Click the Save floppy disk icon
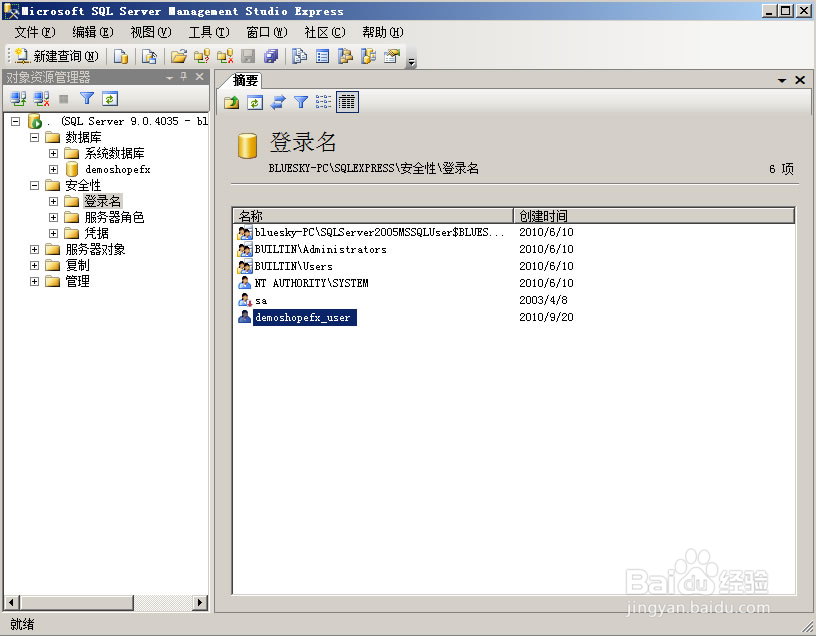The image size is (816, 636). tap(248, 56)
